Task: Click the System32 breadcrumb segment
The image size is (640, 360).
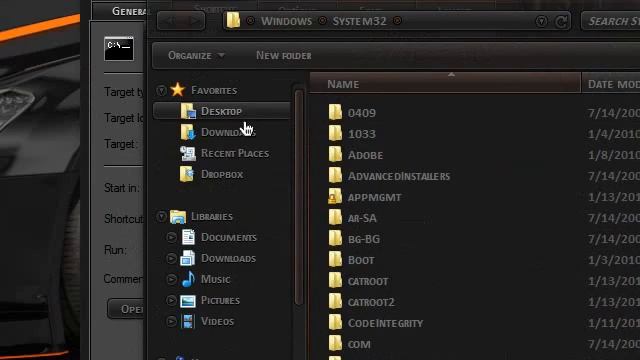Action: click(x=359, y=21)
